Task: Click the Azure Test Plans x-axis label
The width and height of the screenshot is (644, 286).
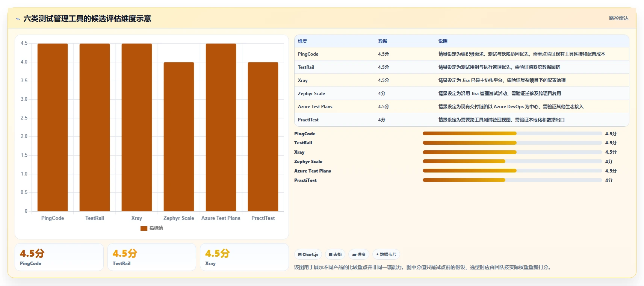Action: (x=221, y=218)
